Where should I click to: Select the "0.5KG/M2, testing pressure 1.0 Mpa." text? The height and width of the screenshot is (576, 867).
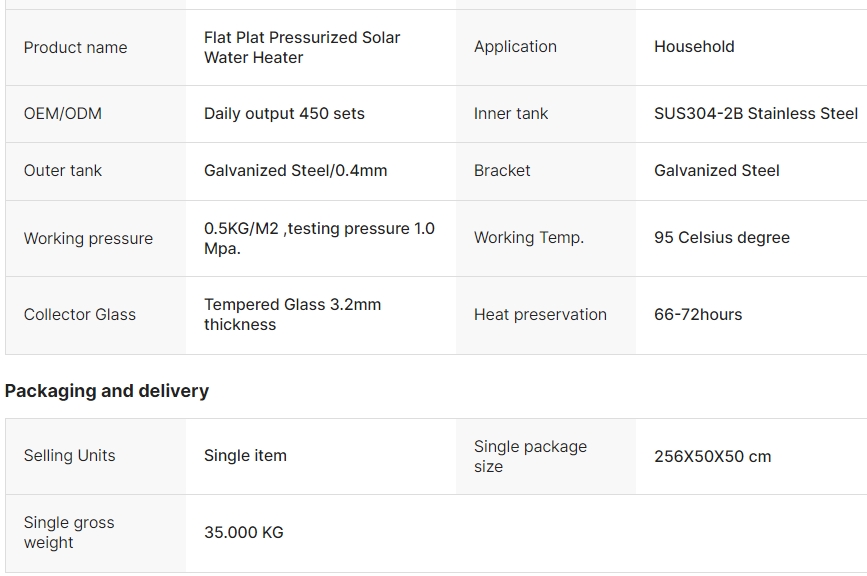coord(318,239)
